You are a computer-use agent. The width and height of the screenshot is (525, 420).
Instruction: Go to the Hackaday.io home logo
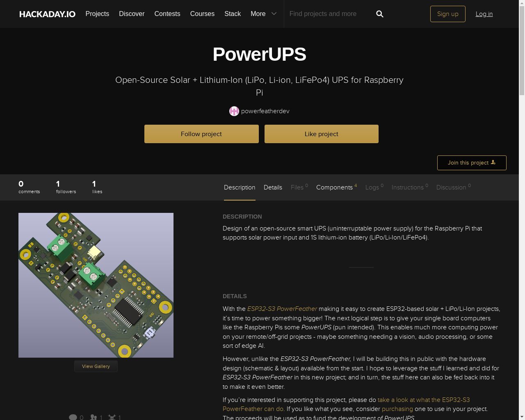(47, 14)
